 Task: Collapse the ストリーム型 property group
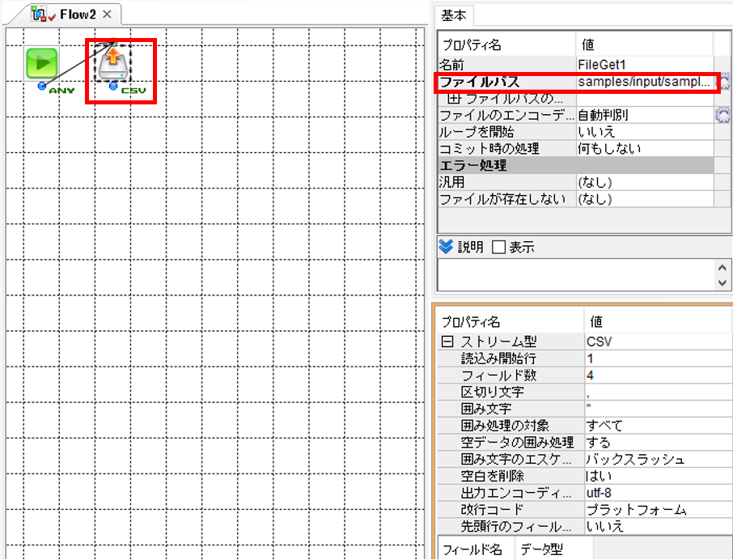point(447,342)
